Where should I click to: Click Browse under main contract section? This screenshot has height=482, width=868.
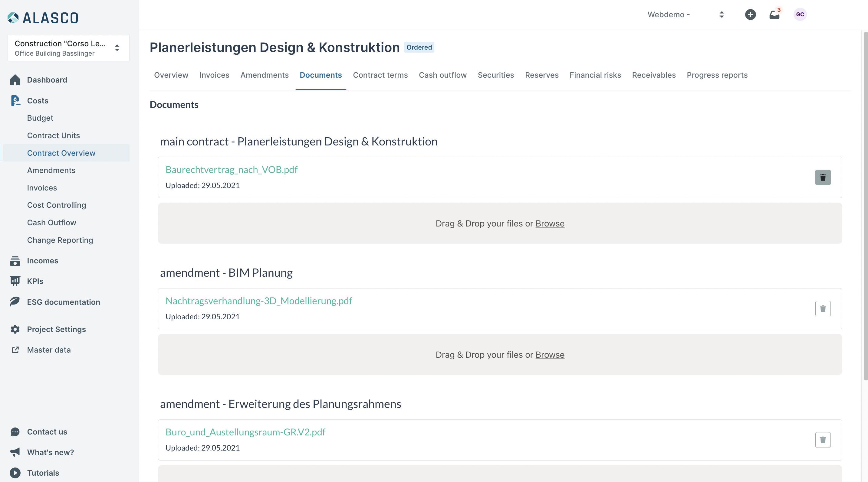550,223
